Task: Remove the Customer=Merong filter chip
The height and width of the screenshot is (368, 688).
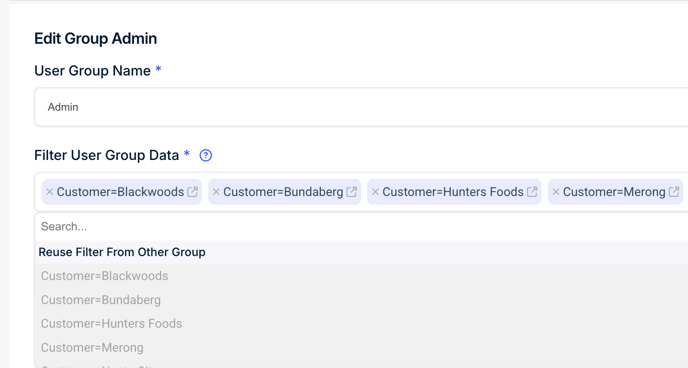Action: point(556,192)
